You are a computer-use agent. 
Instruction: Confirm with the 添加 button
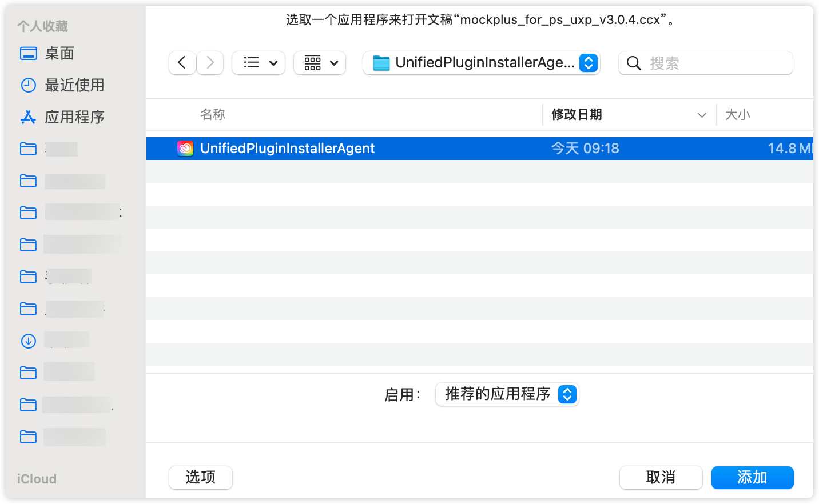752,477
